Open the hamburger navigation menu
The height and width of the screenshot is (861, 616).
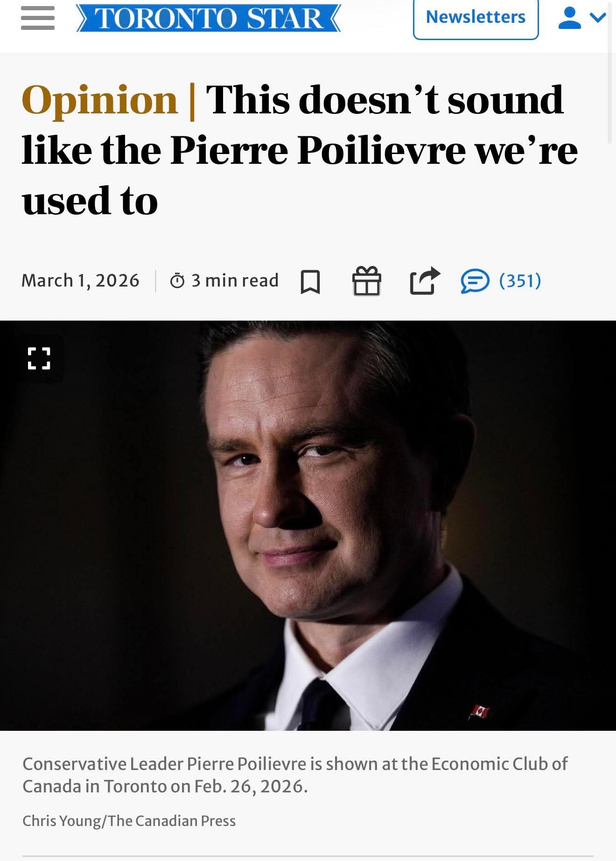[38, 18]
